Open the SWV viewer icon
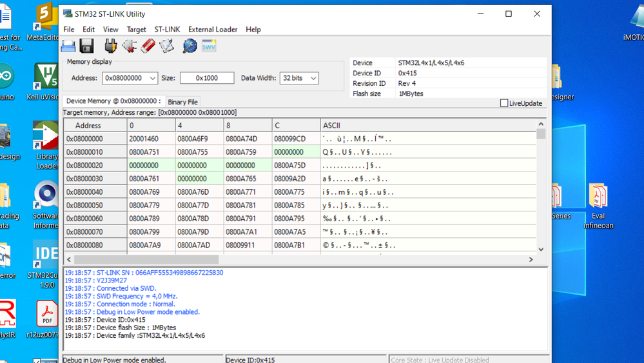This screenshot has height=363, width=644. (209, 46)
